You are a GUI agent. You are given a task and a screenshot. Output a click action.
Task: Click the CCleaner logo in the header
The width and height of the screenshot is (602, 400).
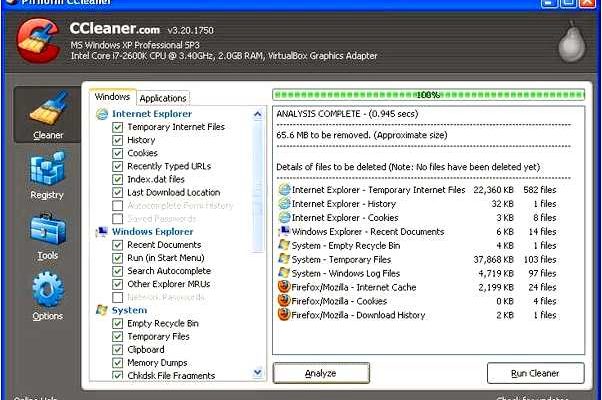tap(38, 41)
